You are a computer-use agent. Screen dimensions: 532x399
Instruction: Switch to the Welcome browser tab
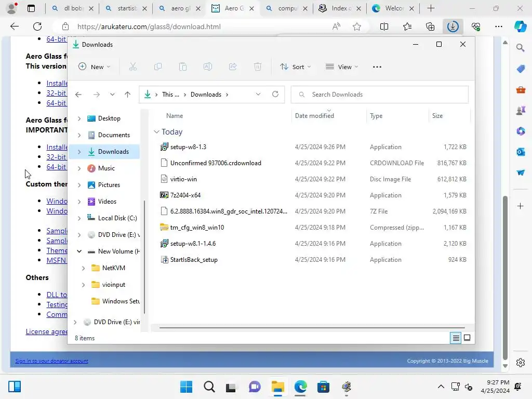pyautogui.click(x=393, y=8)
